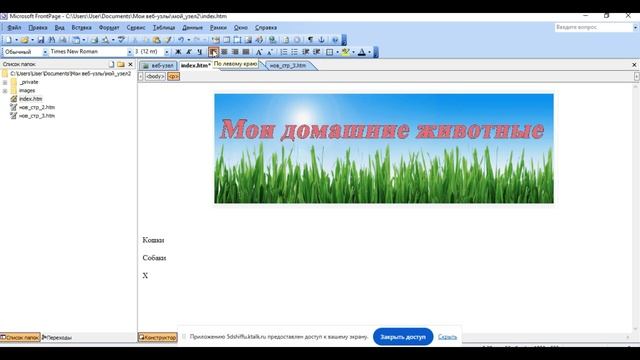Open the Файл menu
Image resolution: width=640 pixels, height=360 pixels.
click(14, 28)
